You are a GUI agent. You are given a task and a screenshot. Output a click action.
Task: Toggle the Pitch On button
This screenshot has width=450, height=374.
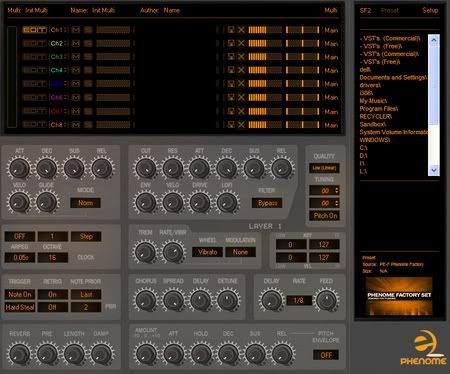(x=325, y=216)
